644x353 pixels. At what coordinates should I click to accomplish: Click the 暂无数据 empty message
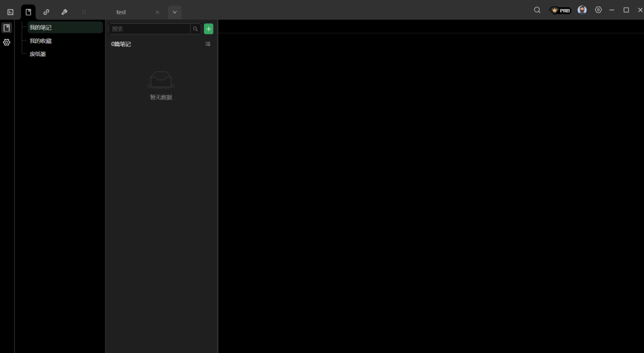(161, 97)
